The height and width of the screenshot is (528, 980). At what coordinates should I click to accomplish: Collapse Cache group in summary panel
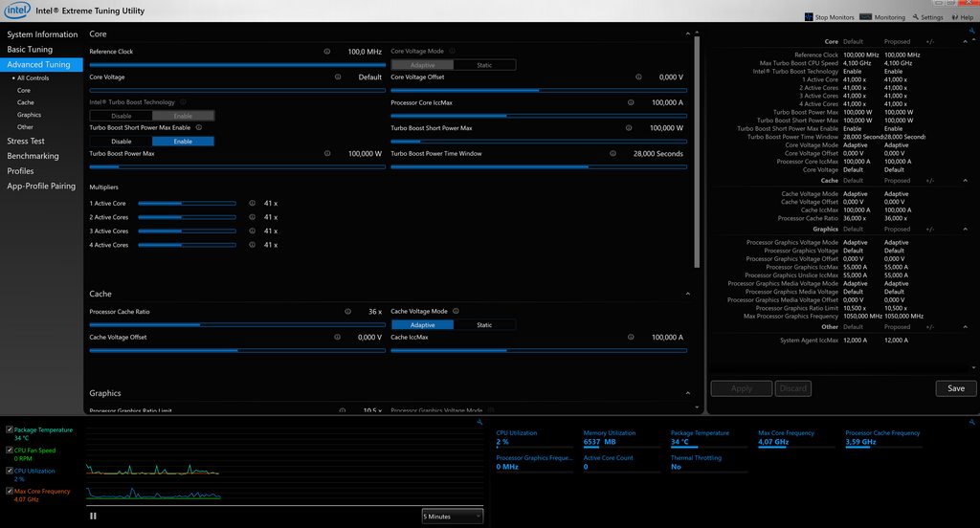[x=965, y=181]
